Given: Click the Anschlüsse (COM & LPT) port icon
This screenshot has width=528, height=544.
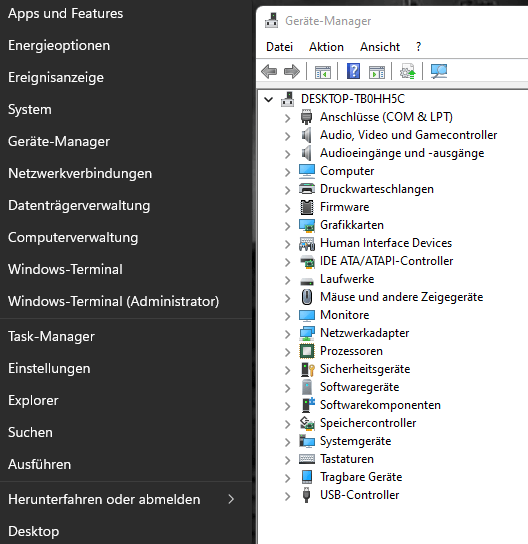Looking at the screenshot, I should pyautogui.click(x=306, y=117).
